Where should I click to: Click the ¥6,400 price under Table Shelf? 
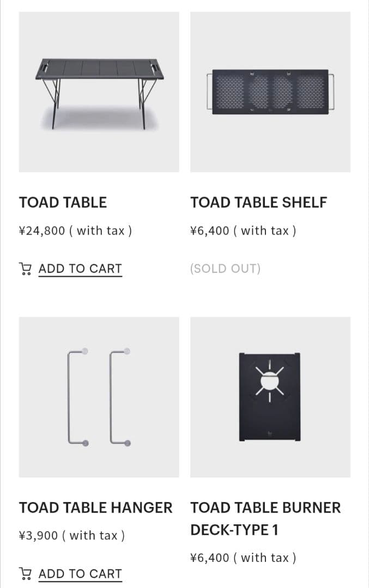pyautogui.click(x=210, y=231)
